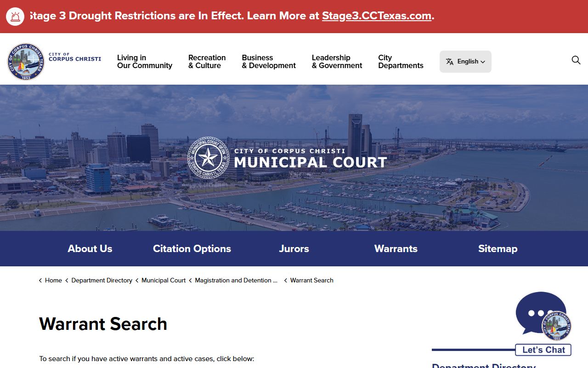
Task: Open the Let's Chat widget
Action: pos(543,350)
